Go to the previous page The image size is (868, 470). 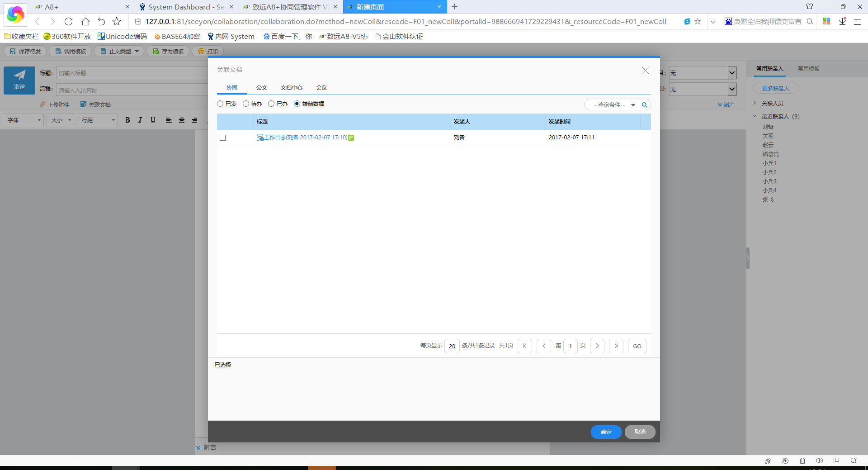point(544,346)
